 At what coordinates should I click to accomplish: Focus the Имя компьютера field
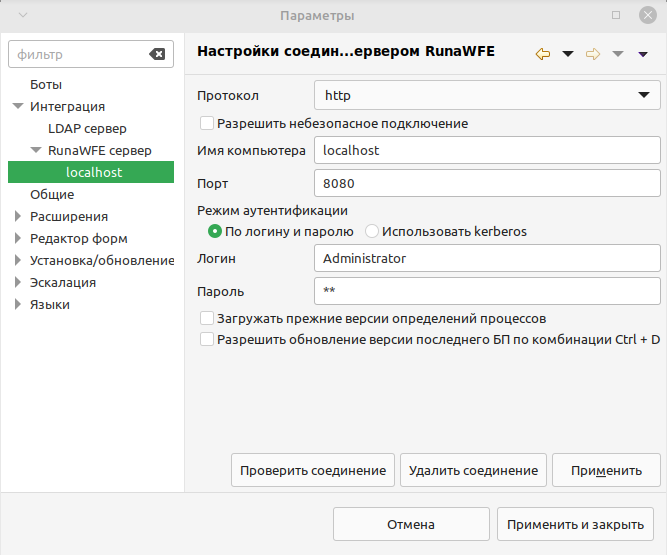pos(487,150)
